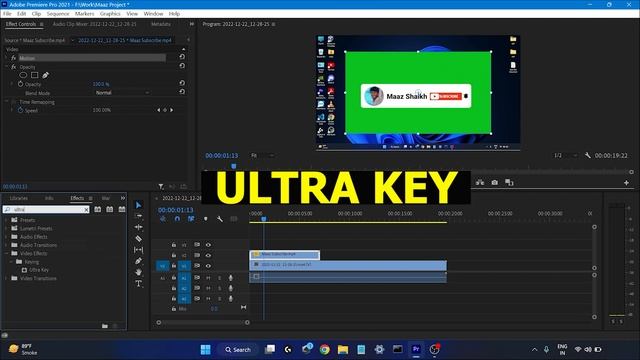
Task: Click Accelerated Effects filter icon
Action: 98,209
